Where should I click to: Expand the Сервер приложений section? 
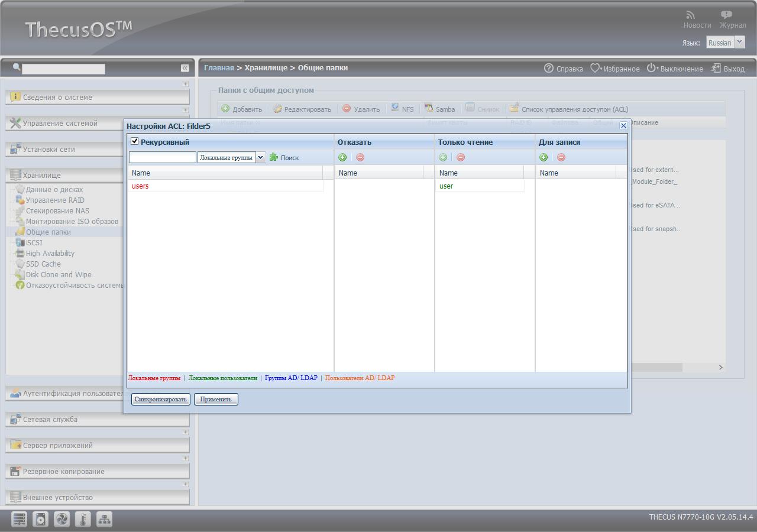point(98,446)
